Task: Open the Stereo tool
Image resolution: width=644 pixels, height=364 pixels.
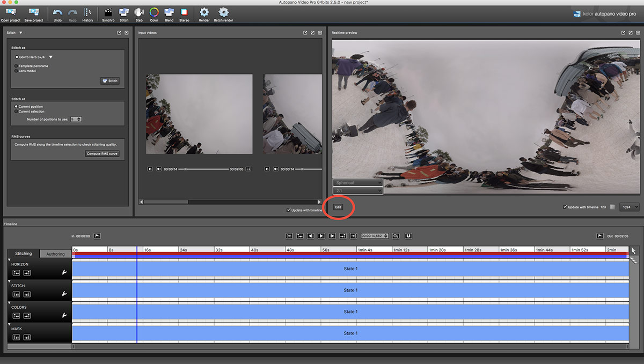Action: pyautogui.click(x=184, y=13)
